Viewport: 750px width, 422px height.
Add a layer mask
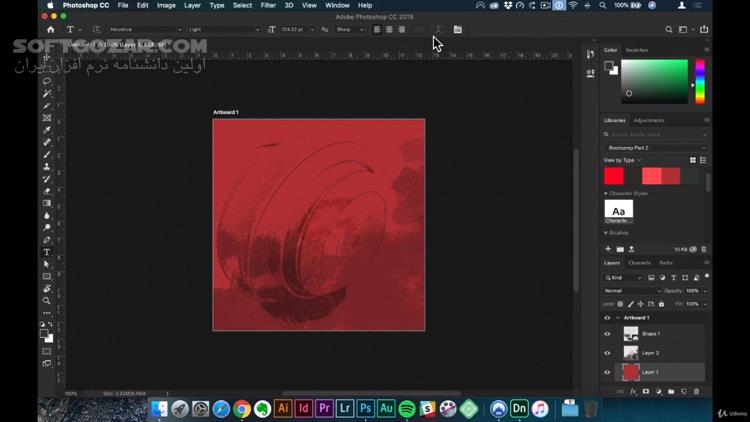646,391
